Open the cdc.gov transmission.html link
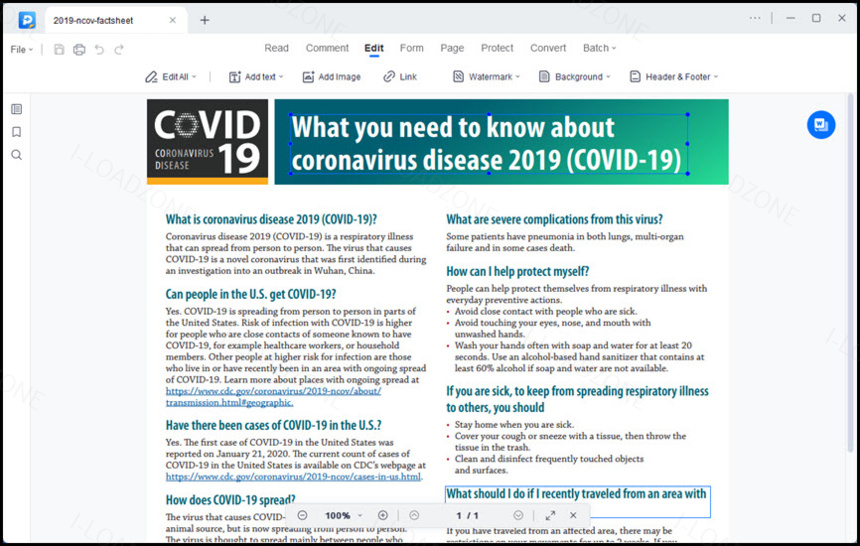 click(273, 397)
